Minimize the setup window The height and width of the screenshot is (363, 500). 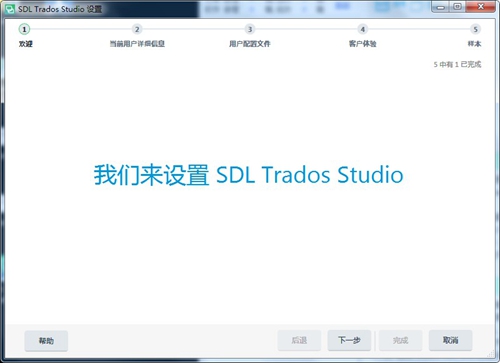(441, 7)
